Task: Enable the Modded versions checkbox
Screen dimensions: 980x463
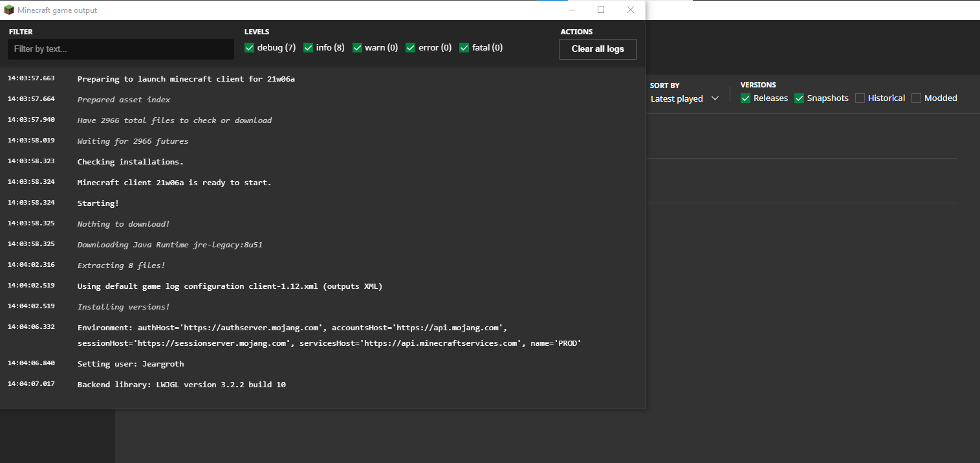Action: pos(916,98)
